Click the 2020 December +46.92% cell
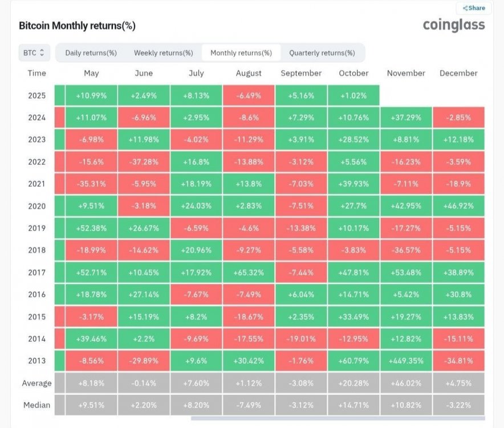The height and width of the screenshot is (428, 504). point(458,206)
